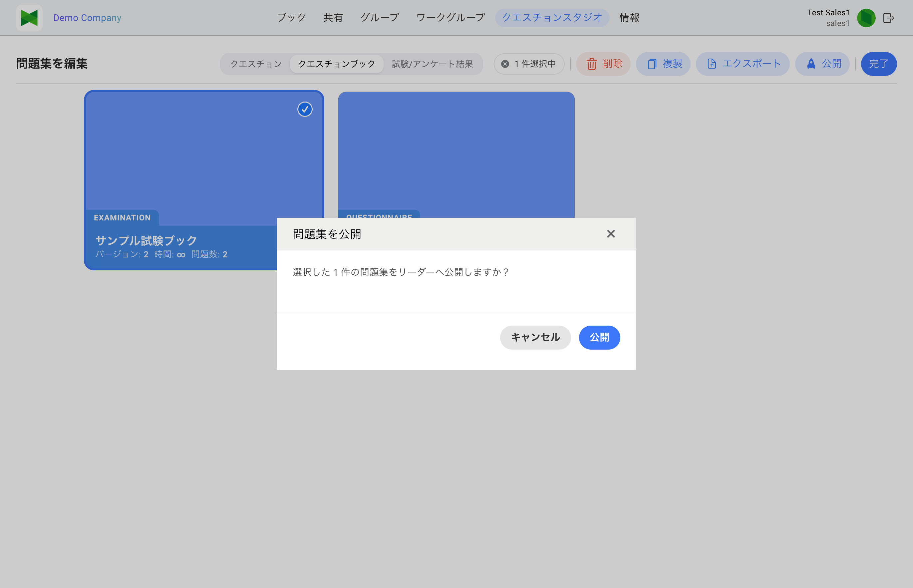Select the ワークグループ menu item
913x588 pixels.
click(x=451, y=18)
